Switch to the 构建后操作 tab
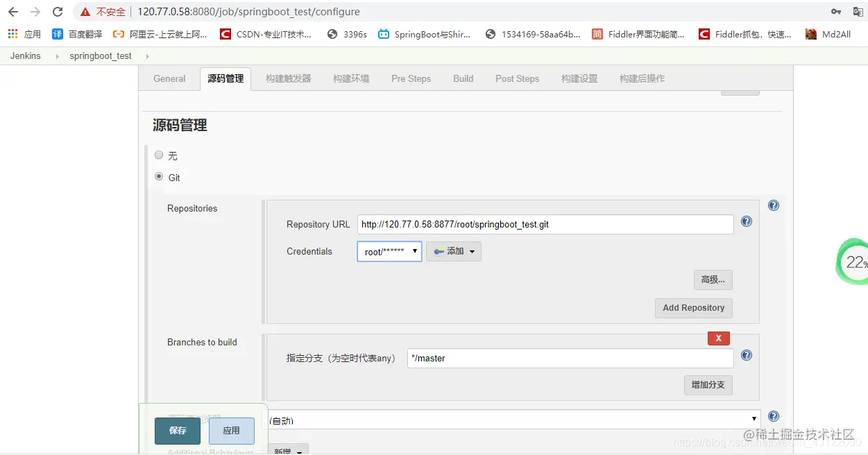The height and width of the screenshot is (455, 868). pyautogui.click(x=642, y=78)
